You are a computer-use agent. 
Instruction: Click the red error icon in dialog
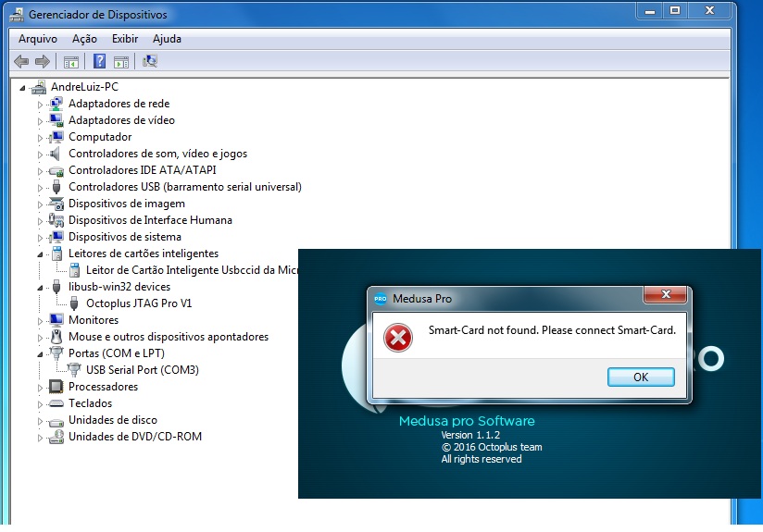(398, 338)
